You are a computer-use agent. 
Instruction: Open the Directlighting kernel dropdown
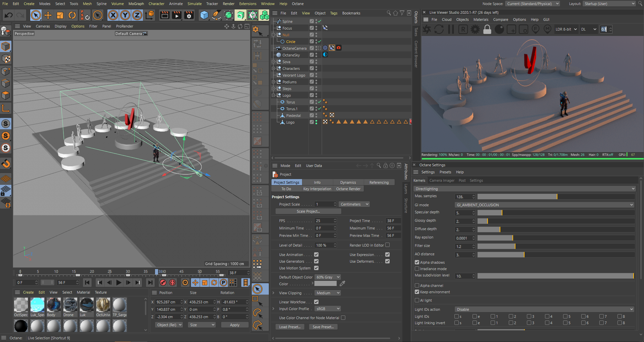point(525,189)
